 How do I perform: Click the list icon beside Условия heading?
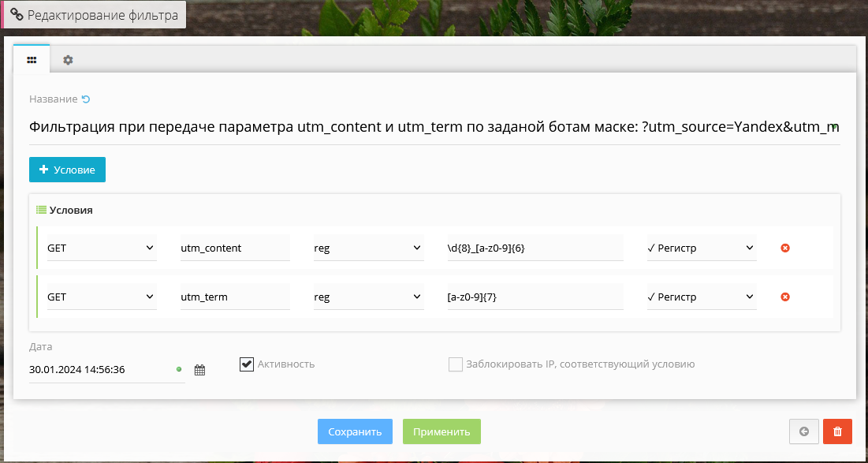tap(41, 211)
